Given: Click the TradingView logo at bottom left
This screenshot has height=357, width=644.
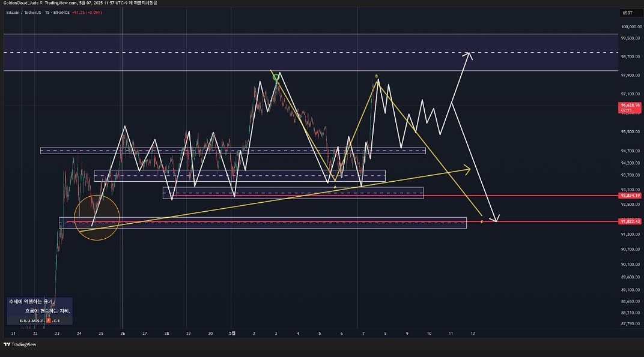Looking at the screenshot, I should (x=20, y=344).
